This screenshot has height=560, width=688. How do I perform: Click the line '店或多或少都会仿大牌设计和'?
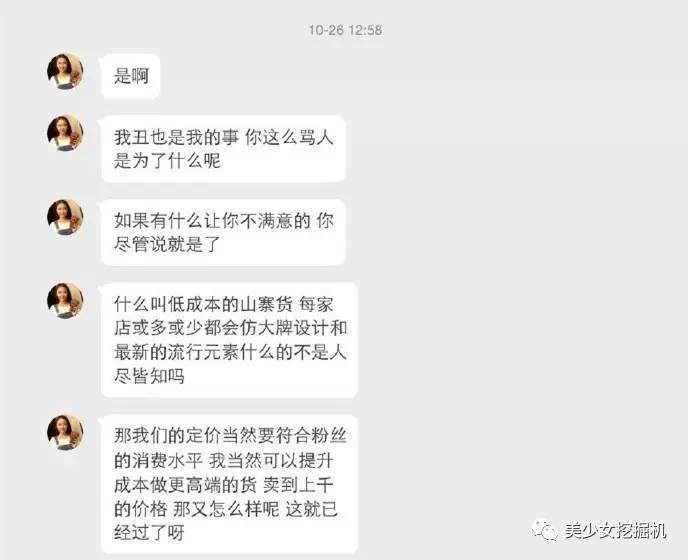(230, 328)
